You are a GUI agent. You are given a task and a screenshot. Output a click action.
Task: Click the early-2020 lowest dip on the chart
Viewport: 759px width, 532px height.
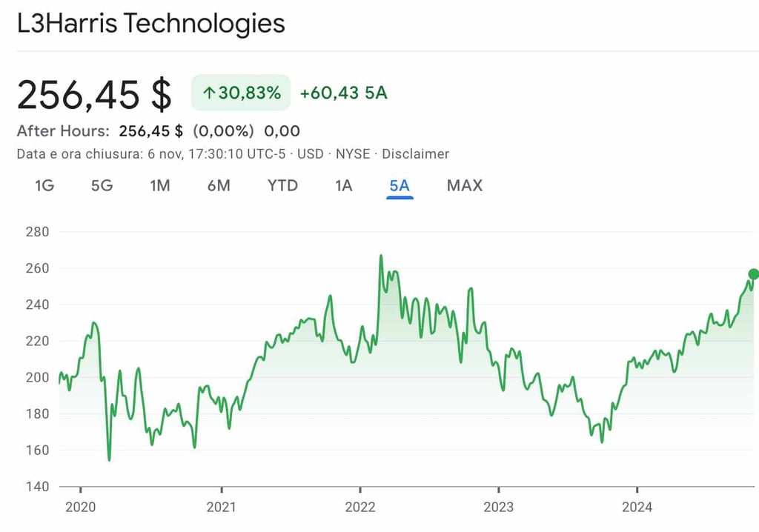point(109,459)
